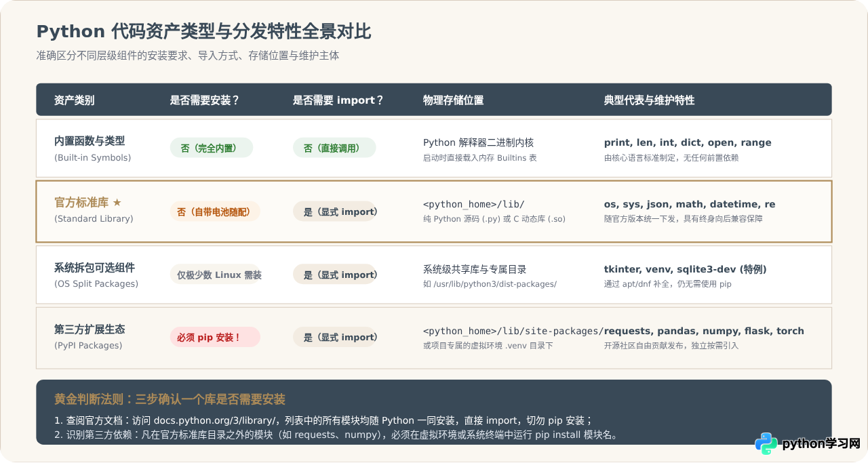Screen dimensions: 868x463
Task: Click the text 通过 apt/dnf 补全，仍无需使用 pip
Action: pos(668,284)
